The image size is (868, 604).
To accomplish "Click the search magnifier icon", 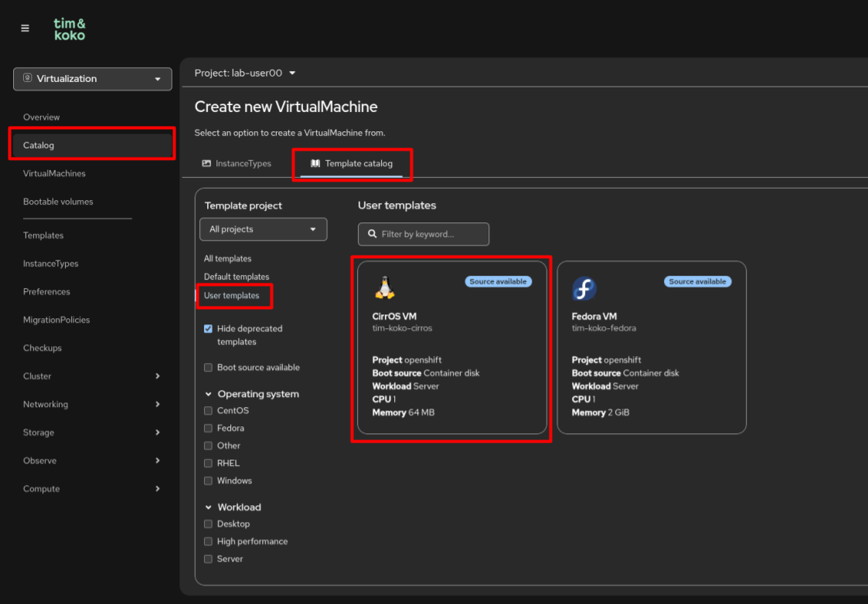I will [372, 234].
